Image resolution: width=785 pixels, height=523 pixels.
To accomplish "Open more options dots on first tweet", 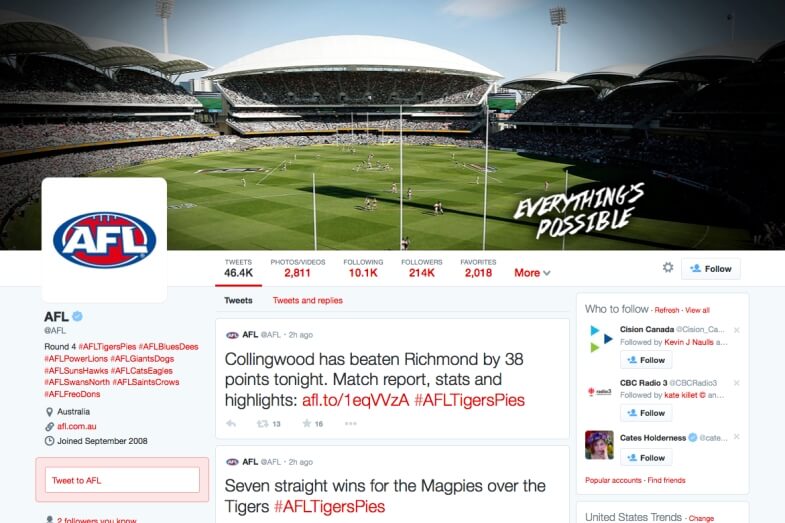I will 350,423.
